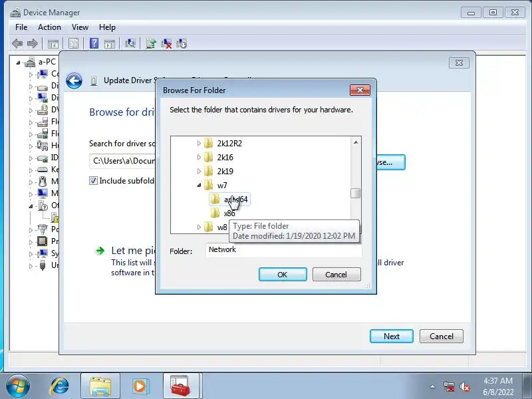Click the Update Driver Software toolbar icon

[151, 43]
